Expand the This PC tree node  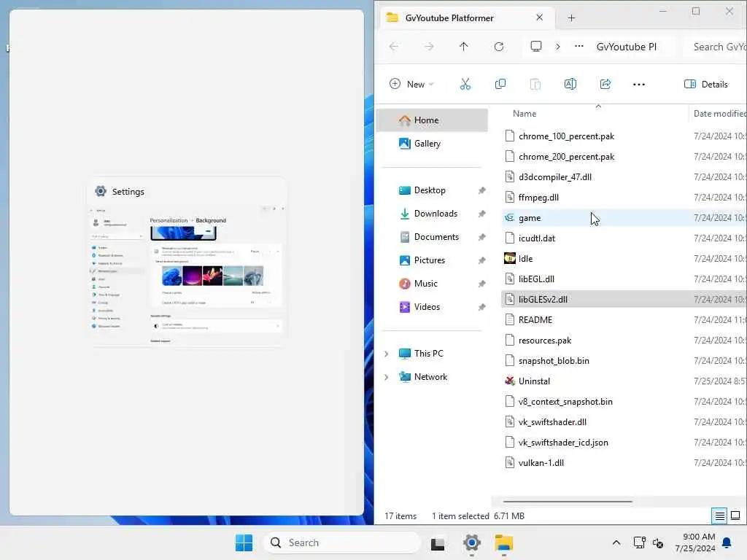coord(387,354)
